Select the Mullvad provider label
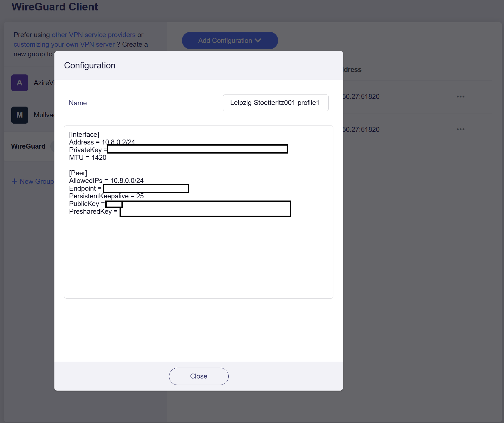504x423 pixels. 44,115
